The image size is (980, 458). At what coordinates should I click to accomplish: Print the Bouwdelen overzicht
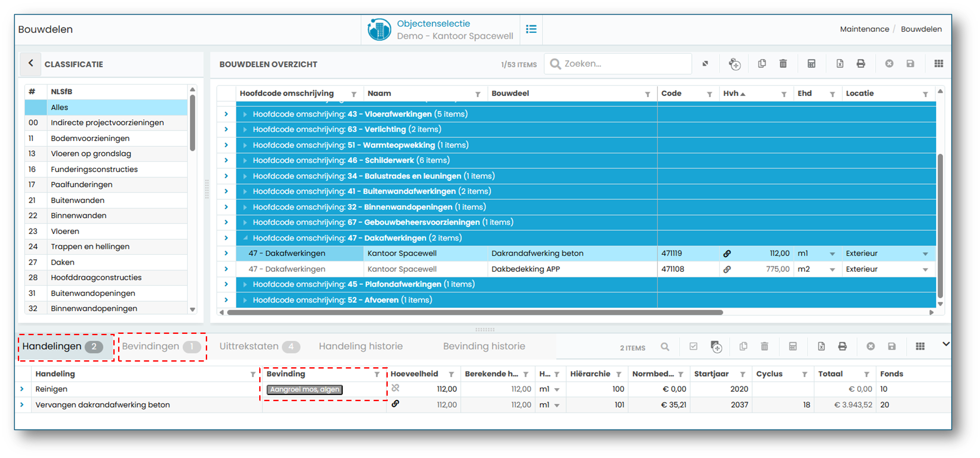click(x=861, y=64)
